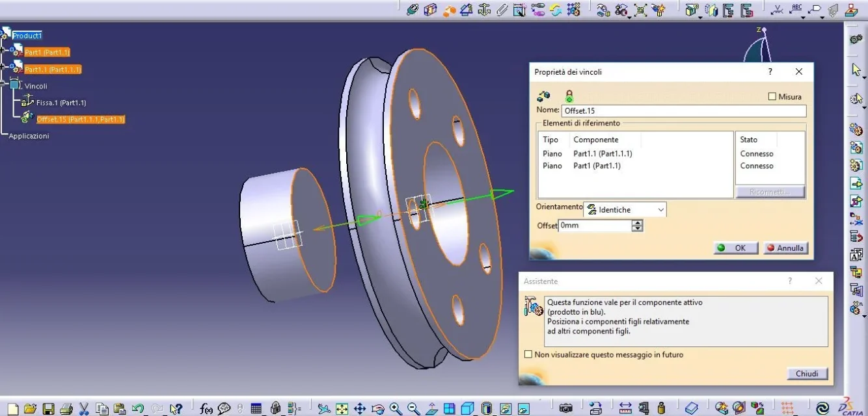This screenshot has width=868, height=416.
Task: Click the Text with Leader ABC icon
Action: click(796, 9)
